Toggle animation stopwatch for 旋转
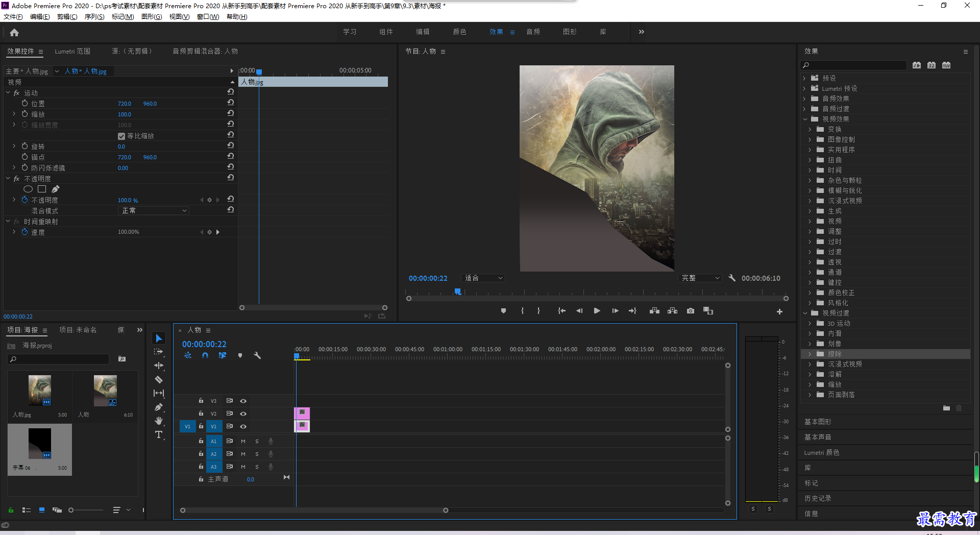This screenshot has height=535, width=980. point(24,147)
